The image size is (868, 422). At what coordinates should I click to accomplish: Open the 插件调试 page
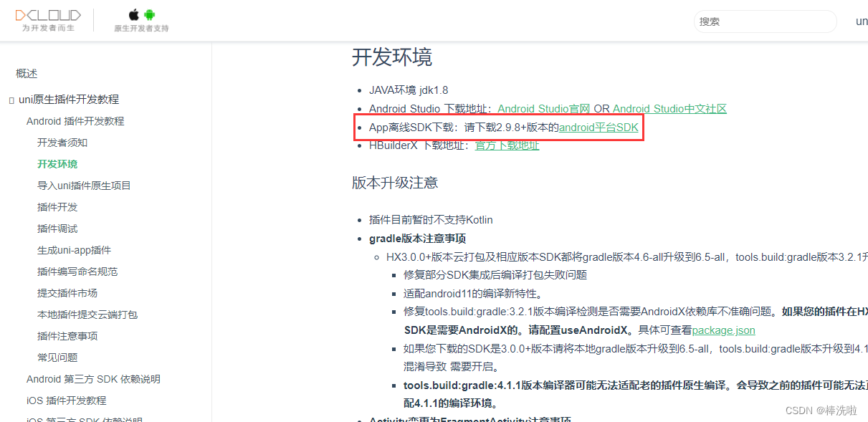click(57, 228)
